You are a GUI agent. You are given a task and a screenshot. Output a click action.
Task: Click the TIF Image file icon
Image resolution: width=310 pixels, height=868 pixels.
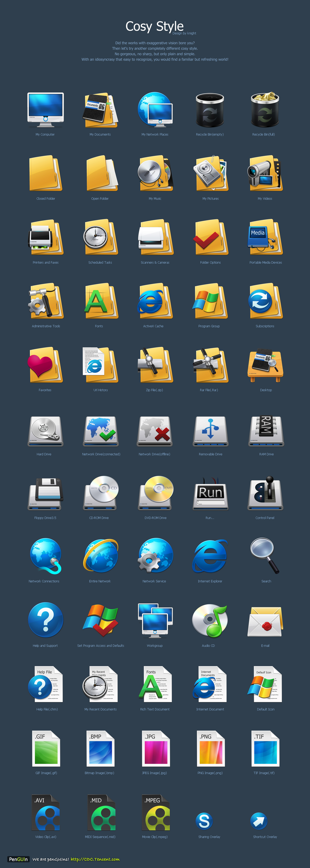266,748
